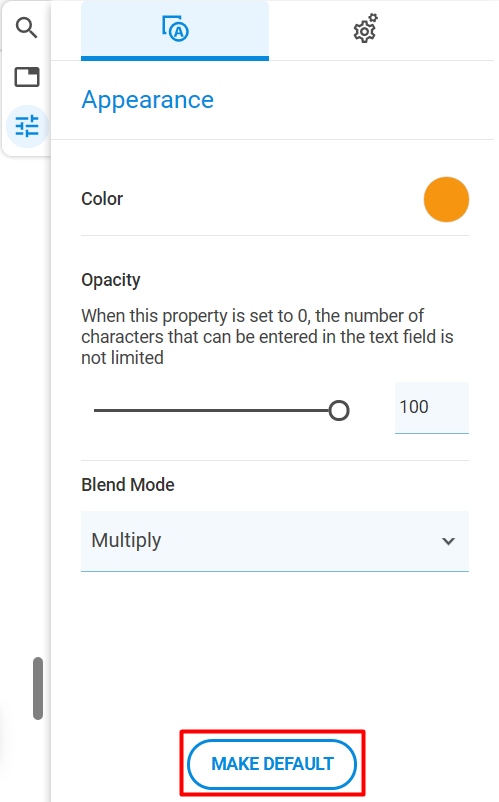Screen dimensions: 499x802
Task: Click the MAKE DEFAULT button
Action: coord(272,764)
